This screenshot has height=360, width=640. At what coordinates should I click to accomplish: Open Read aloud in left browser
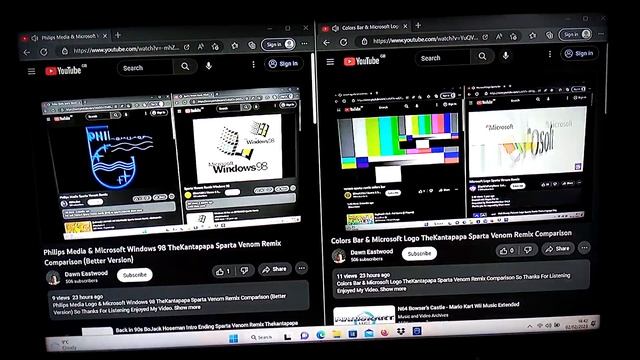(200, 47)
